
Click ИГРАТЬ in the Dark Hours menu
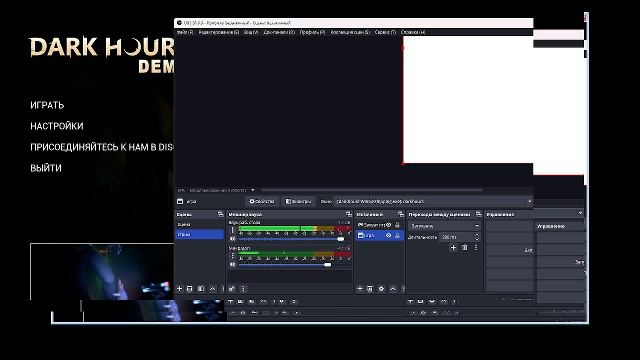(x=47, y=105)
